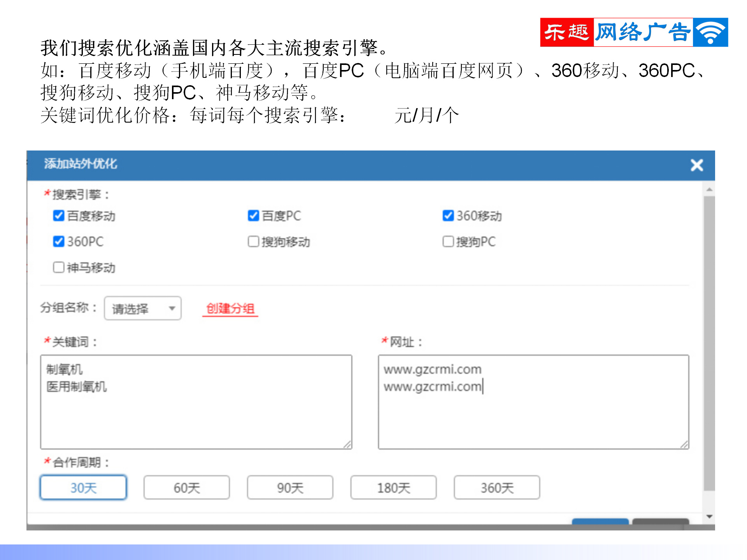Click the 创建分组 link
Image resolution: width=747 pixels, height=560 pixels.
tap(230, 309)
